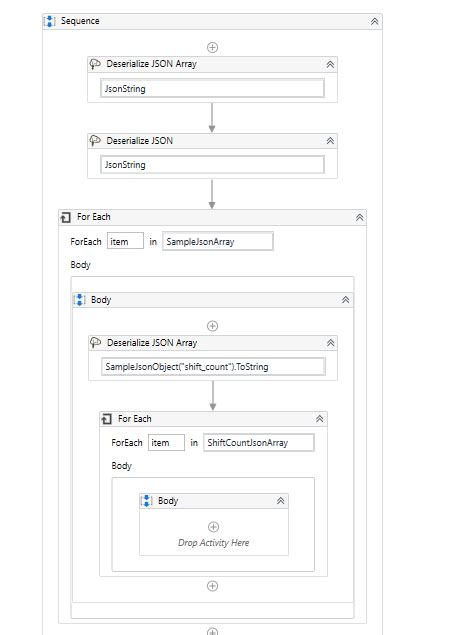This screenshot has height=635, width=468.
Task: Click the plus icon below inner For Each
Action: [x=212, y=586]
